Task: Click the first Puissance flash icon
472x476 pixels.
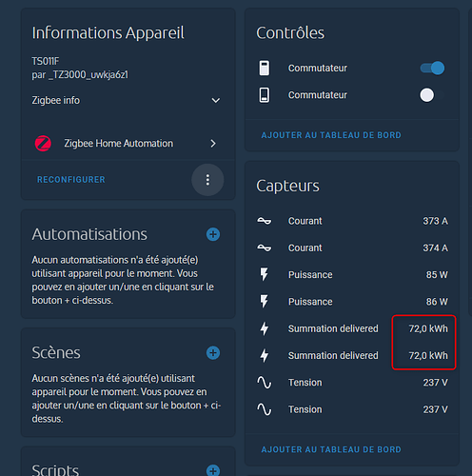Action: [265, 274]
